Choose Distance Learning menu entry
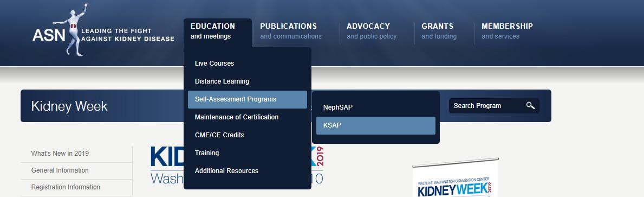The width and height of the screenshot is (644, 197). [x=247, y=81]
